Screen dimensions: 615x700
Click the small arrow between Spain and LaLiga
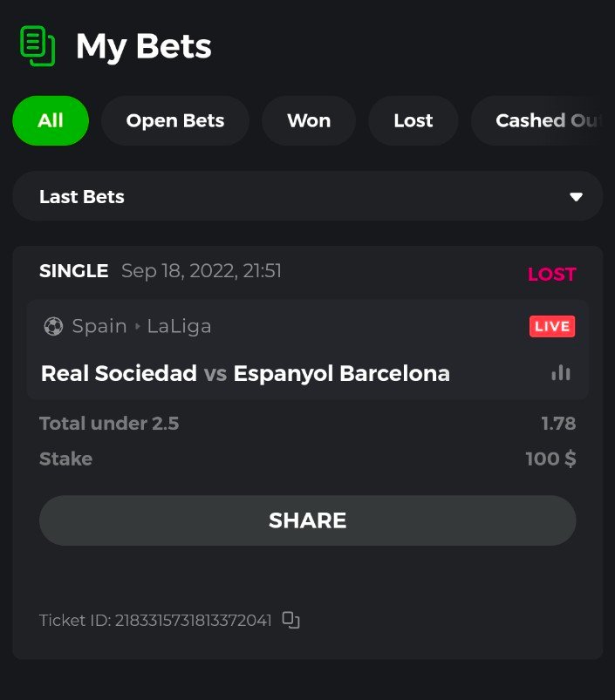[137, 327]
